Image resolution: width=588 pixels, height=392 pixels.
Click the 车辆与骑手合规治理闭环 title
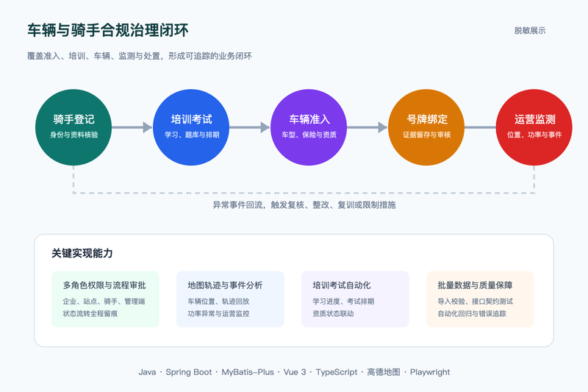[x=107, y=30]
